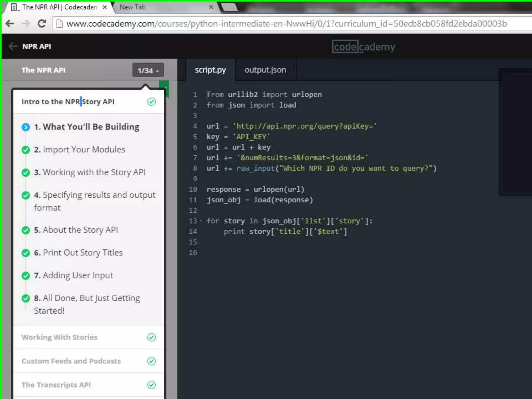Click the '&numResults=3&format=json&id=' string
This screenshot has width=532, height=399.
click(x=302, y=158)
